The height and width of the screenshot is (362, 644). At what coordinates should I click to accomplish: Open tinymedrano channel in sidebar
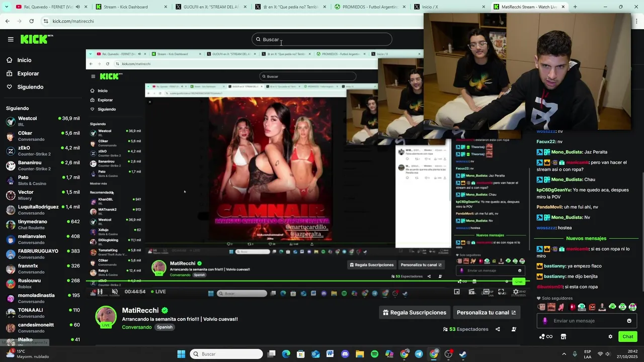[43, 224]
